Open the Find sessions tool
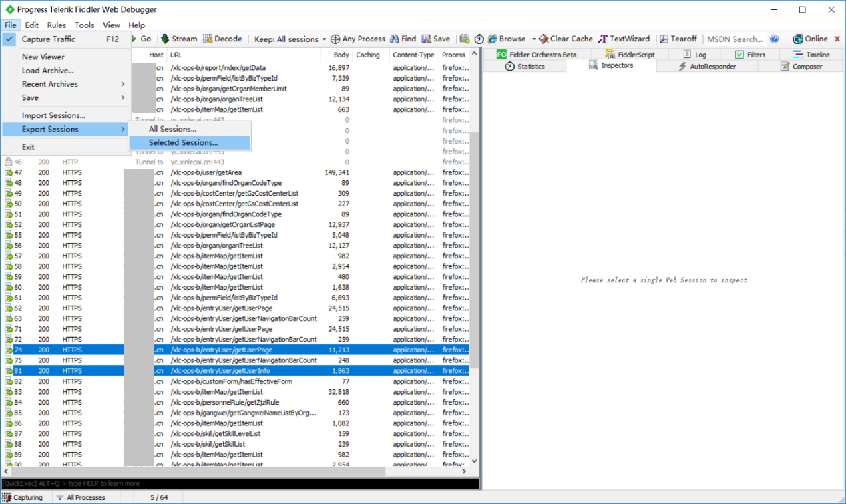The width and height of the screenshot is (846, 504). [x=403, y=39]
